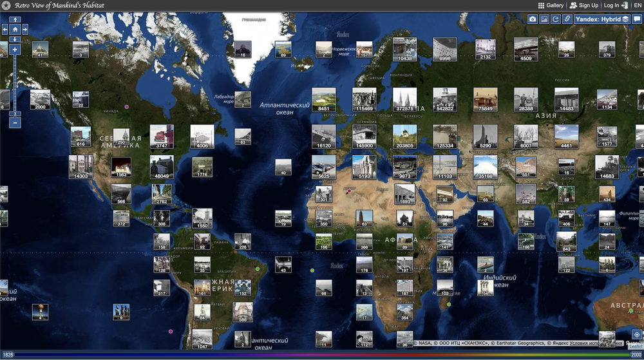This screenshot has width=644, height=360.
Task: Click the magenta photo dot in Canada
Action: [x=126, y=107]
